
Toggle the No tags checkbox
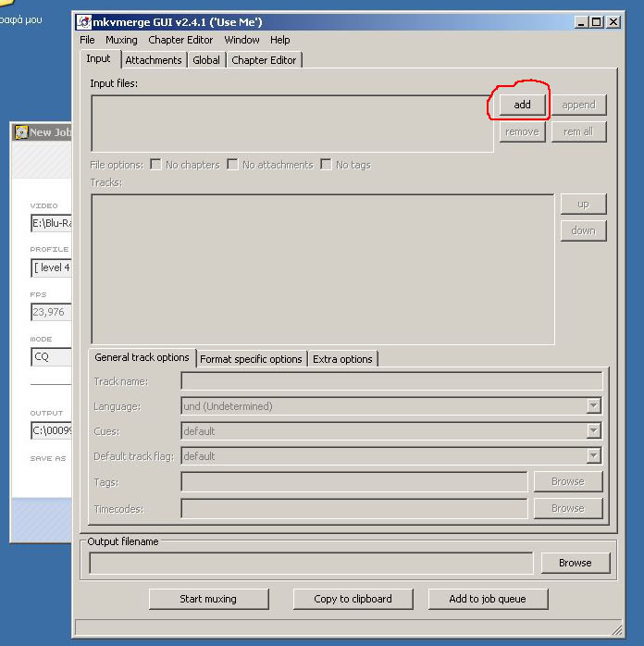click(326, 165)
